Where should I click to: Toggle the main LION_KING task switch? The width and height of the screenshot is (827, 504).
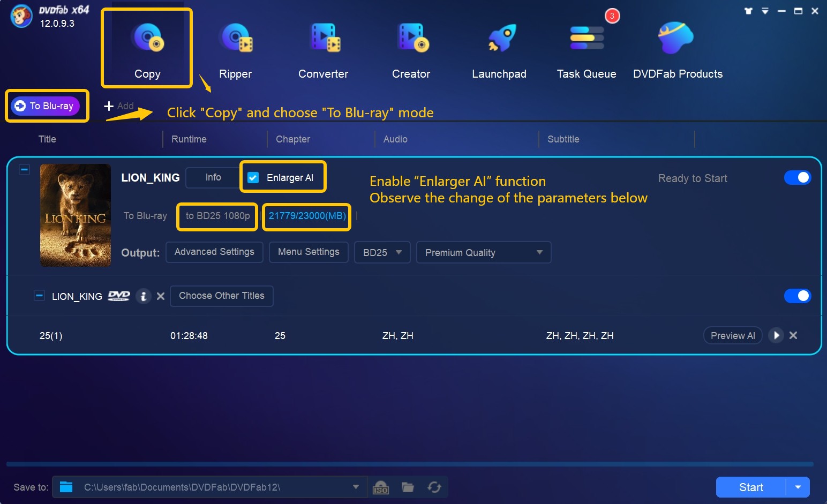tap(798, 178)
